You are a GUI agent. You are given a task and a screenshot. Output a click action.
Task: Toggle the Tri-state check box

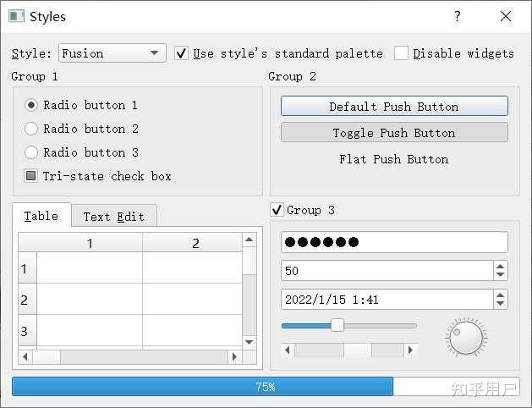(31, 176)
